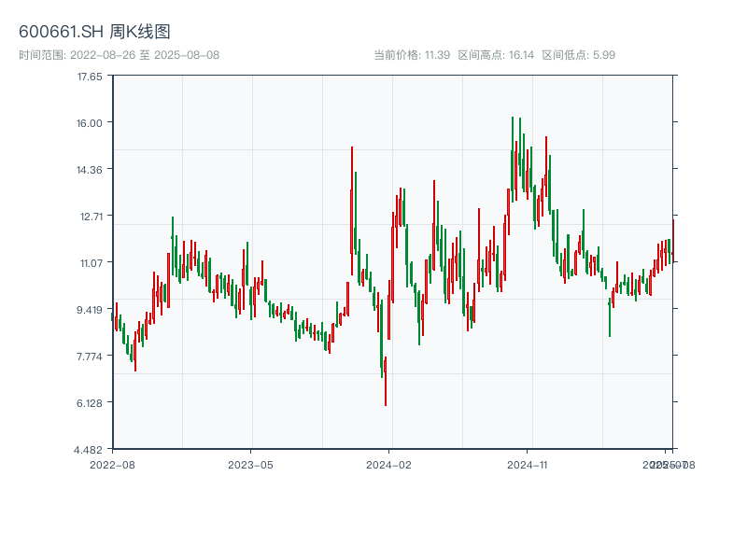Select the time range text 2022-08-26 至 2025-08-08
Viewport: 747px width, 560px height.
(145, 55)
